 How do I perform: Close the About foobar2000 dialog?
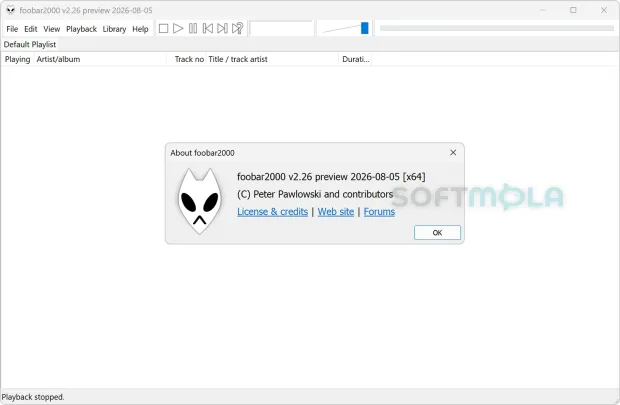(x=453, y=153)
